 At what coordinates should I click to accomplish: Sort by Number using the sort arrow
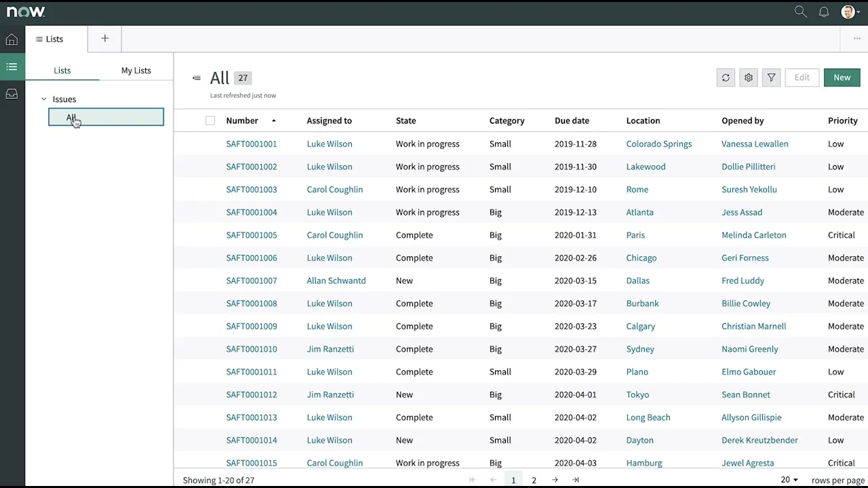point(274,120)
